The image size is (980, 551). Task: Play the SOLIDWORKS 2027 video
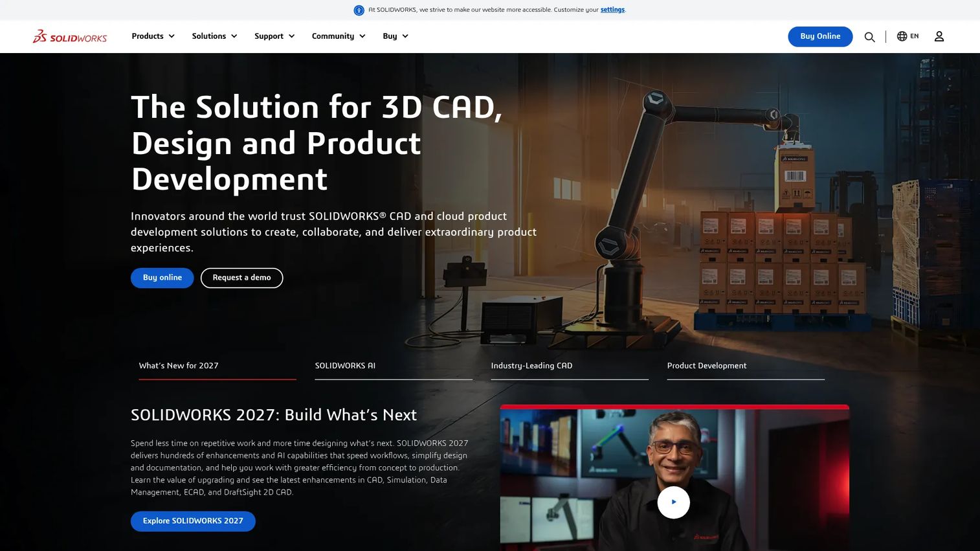pyautogui.click(x=673, y=502)
